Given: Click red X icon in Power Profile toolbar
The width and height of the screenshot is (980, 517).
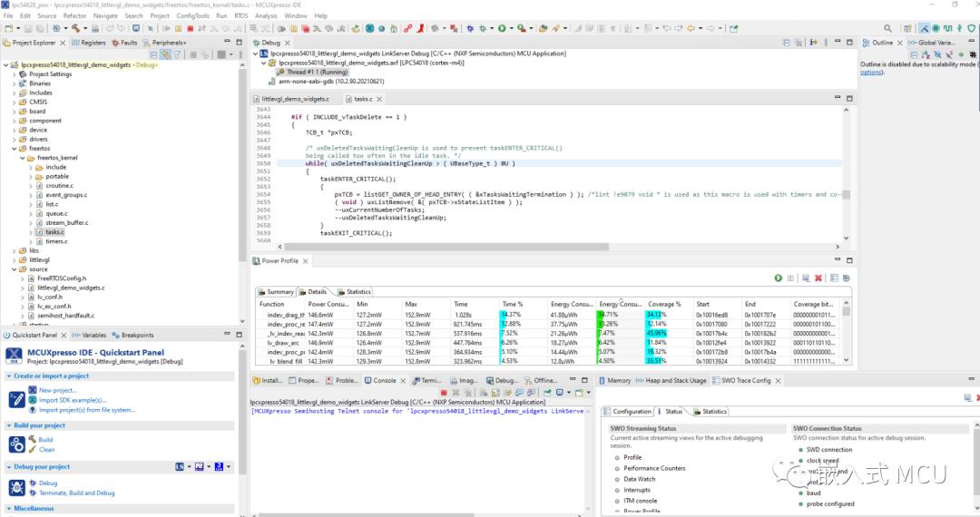Looking at the screenshot, I should coord(818,278).
